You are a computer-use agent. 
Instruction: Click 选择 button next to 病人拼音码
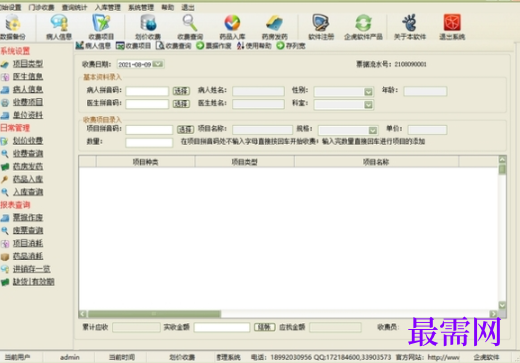181,91
